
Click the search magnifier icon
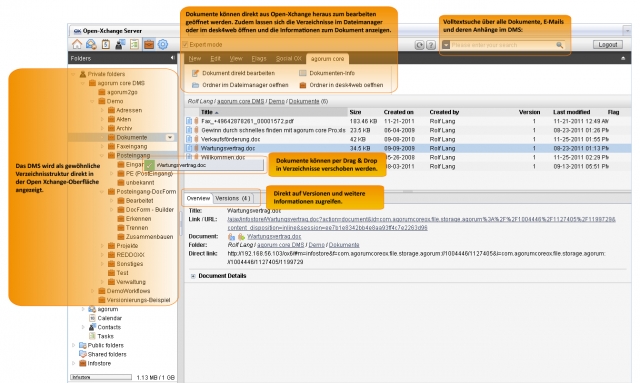pos(560,45)
